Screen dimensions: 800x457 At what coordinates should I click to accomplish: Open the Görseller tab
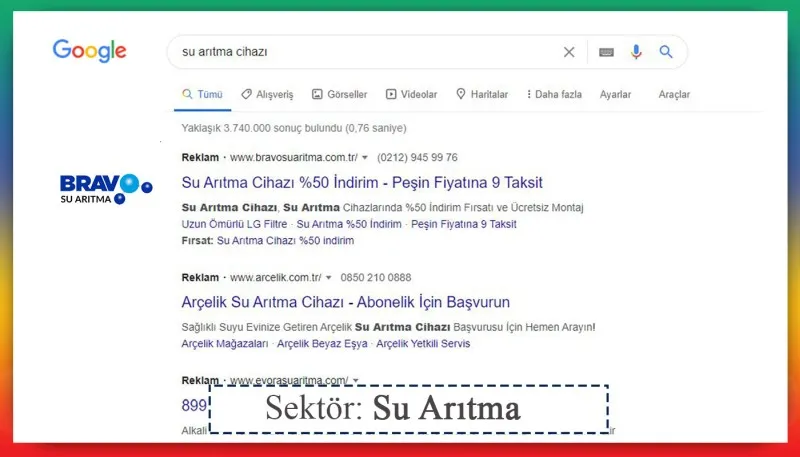[x=339, y=94]
